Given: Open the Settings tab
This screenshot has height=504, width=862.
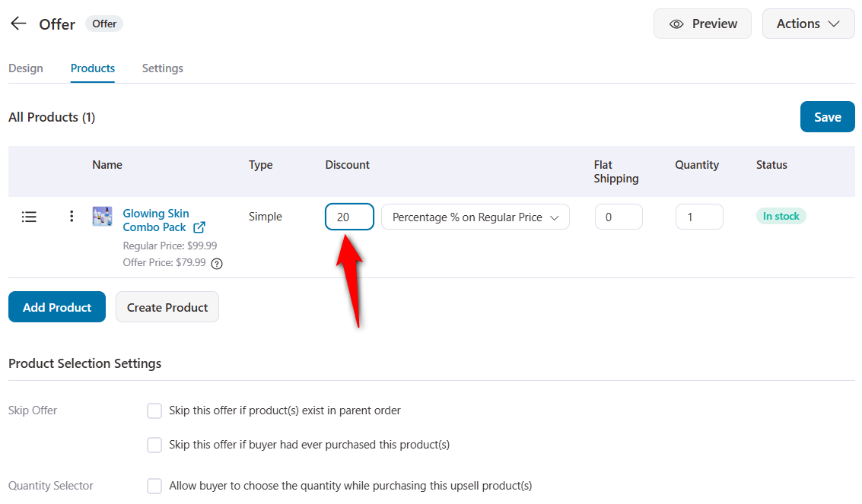Looking at the screenshot, I should (x=163, y=68).
